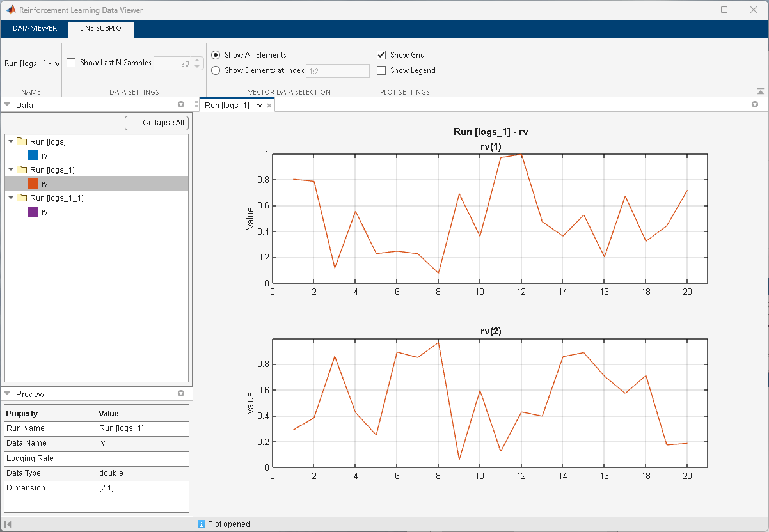Click the folder icon for Run [logs_1_1]
769x532 pixels.
pyautogui.click(x=22, y=198)
